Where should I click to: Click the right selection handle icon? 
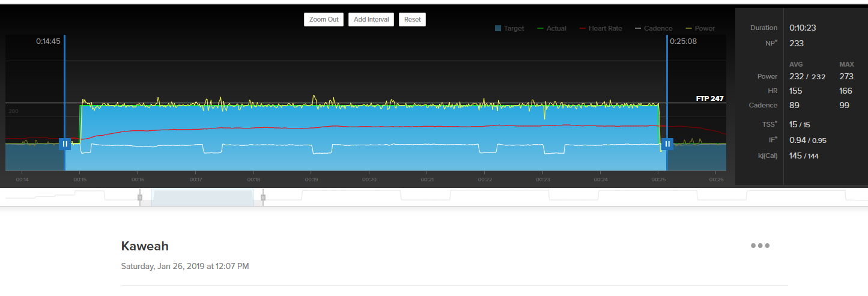tap(667, 144)
